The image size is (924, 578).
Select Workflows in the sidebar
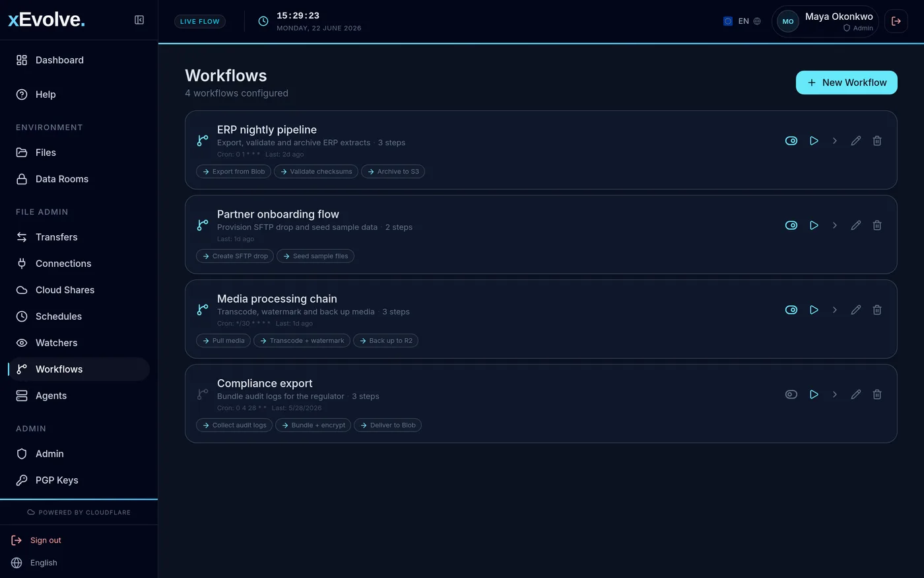point(79,369)
